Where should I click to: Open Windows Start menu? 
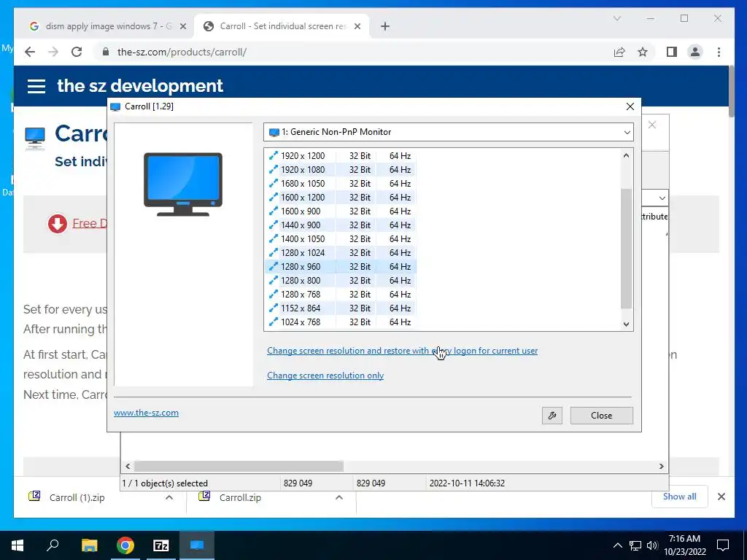click(18, 545)
